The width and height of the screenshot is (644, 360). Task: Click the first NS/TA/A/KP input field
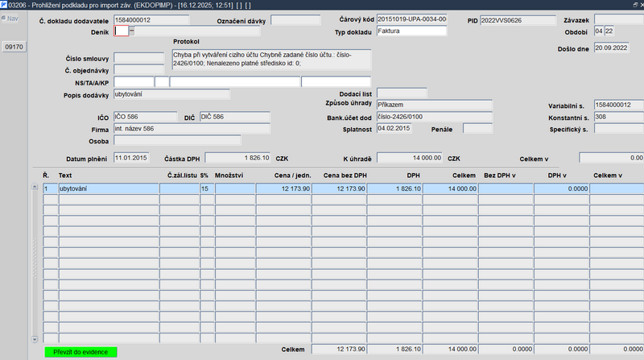(x=134, y=82)
